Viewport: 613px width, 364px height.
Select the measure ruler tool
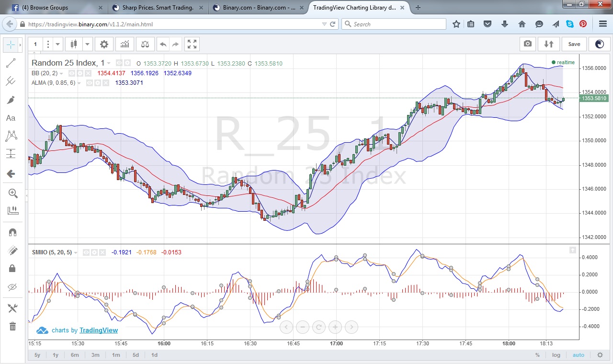[12, 211]
